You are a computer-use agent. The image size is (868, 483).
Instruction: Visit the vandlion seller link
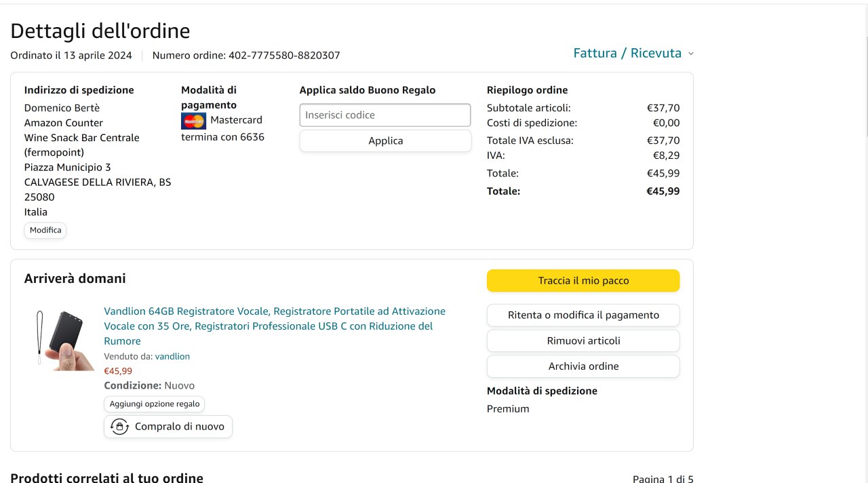172,356
